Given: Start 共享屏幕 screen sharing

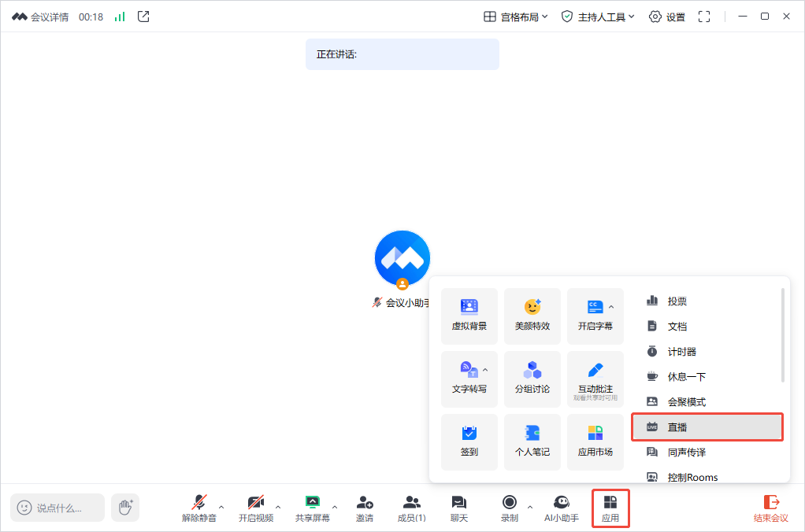Looking at the screenshot, I should (x=312, y=508).
